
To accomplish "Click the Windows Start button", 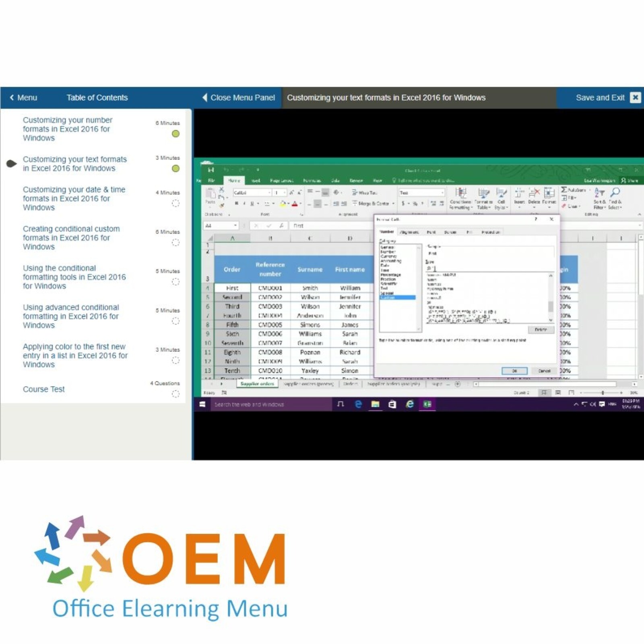I will click(202, 404).
